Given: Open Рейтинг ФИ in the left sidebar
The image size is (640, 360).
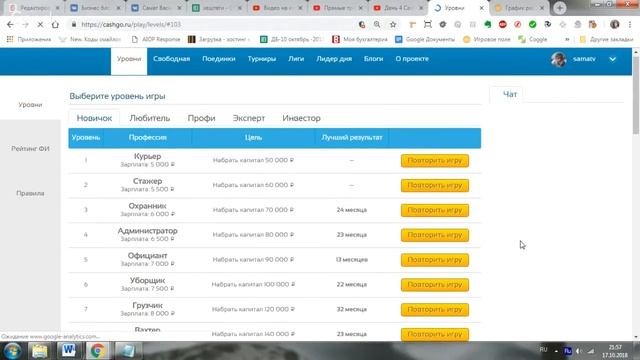Looking at the screenshot, I should (30, 149).
